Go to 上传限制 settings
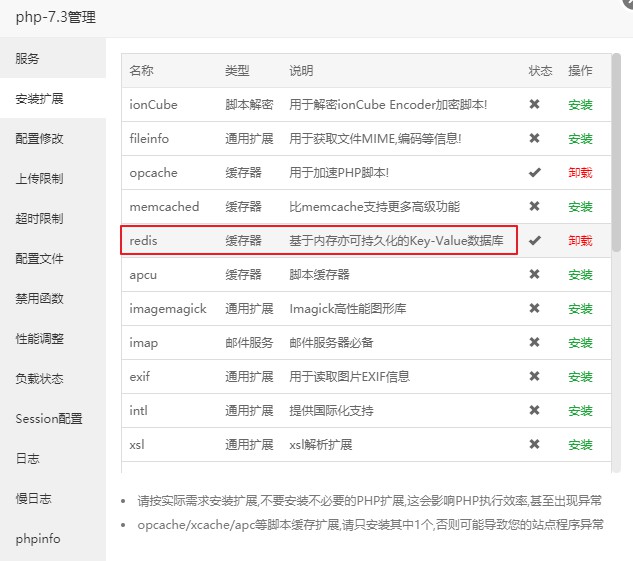 [x=53, y=178]
